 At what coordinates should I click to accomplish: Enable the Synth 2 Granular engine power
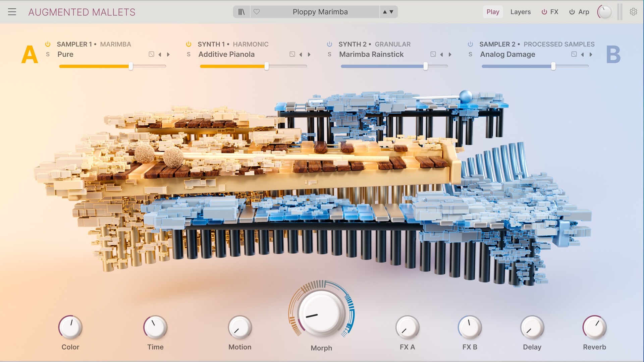click(x=329, y=44)
